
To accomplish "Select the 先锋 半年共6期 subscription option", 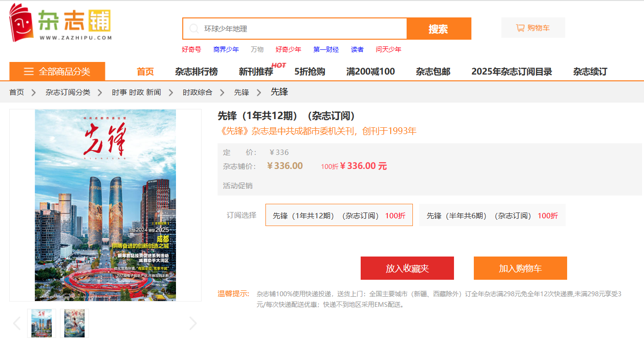I will click(x=492, y=215).
